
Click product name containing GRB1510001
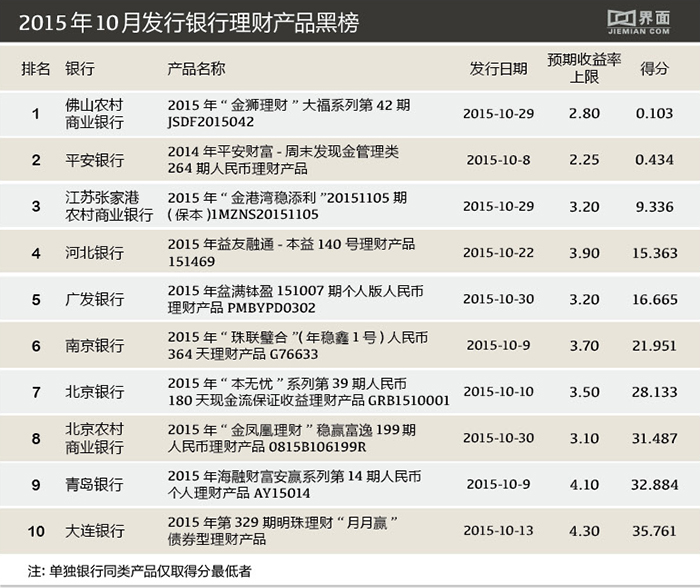pyautogui.click(x=308, y=392)
